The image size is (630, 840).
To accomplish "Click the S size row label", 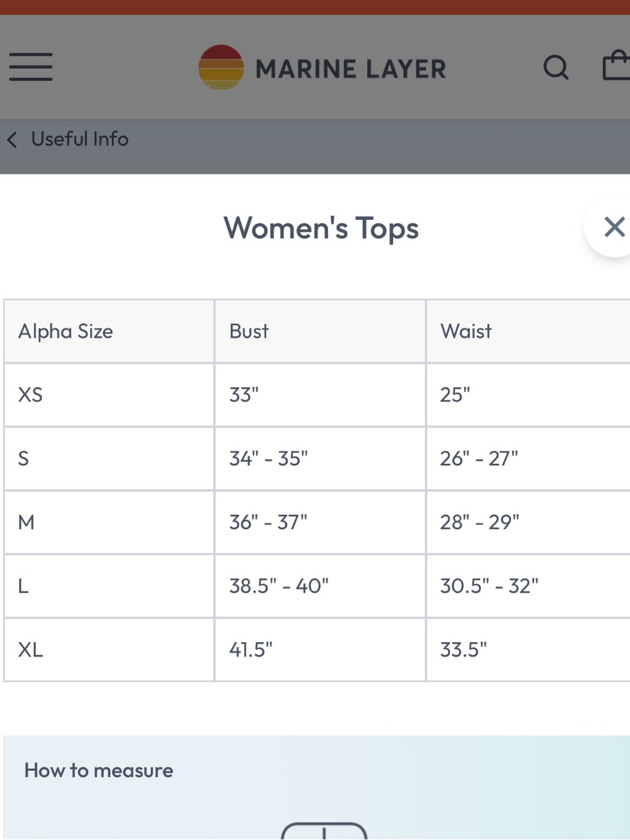I will (x=23, y=459).
